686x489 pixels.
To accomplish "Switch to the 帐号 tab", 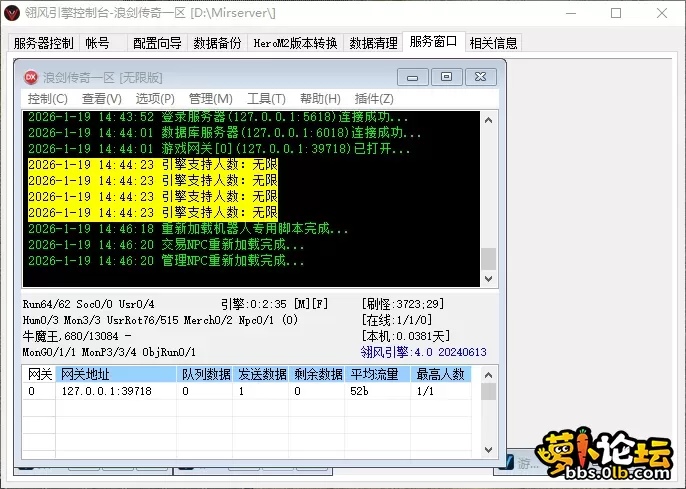I will click(97, 43).
